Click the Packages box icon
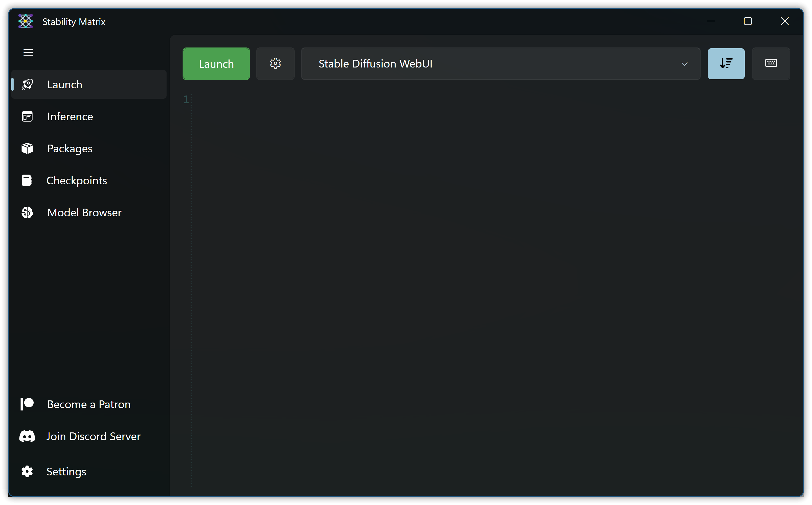Screen dimensions: 812x505 tap(27, 148)
